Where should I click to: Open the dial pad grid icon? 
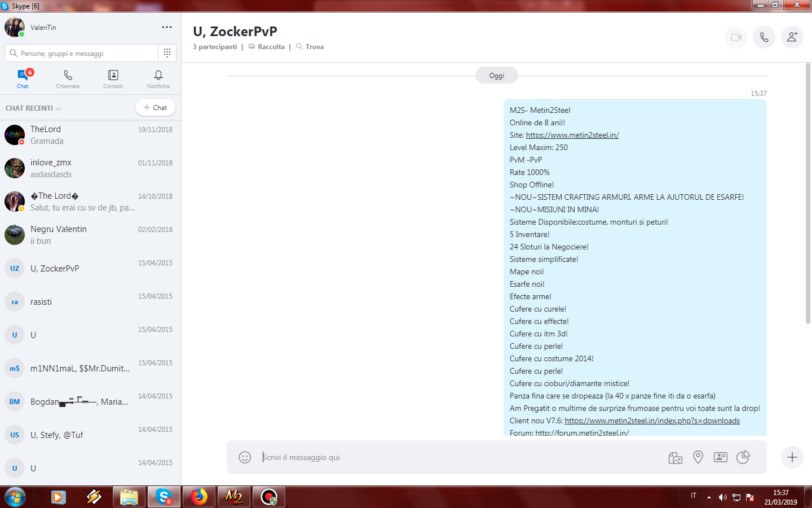point(167,53)
